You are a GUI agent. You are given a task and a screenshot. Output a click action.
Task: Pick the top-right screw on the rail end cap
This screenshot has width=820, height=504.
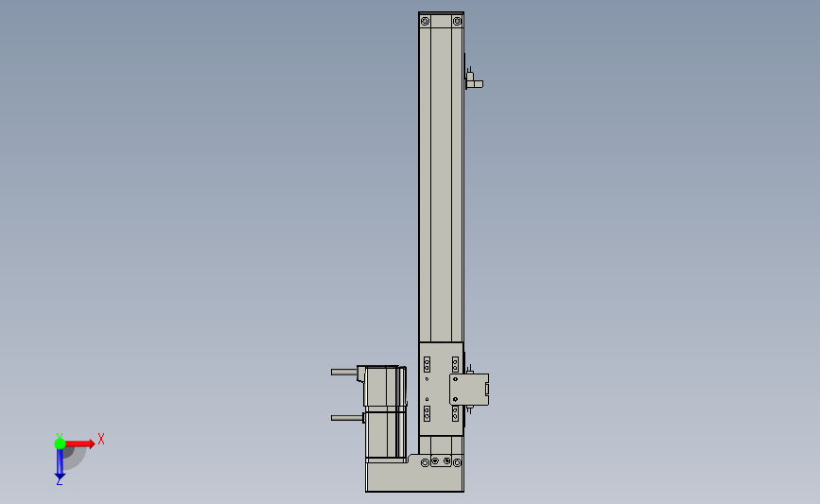[x=457, y=21]
